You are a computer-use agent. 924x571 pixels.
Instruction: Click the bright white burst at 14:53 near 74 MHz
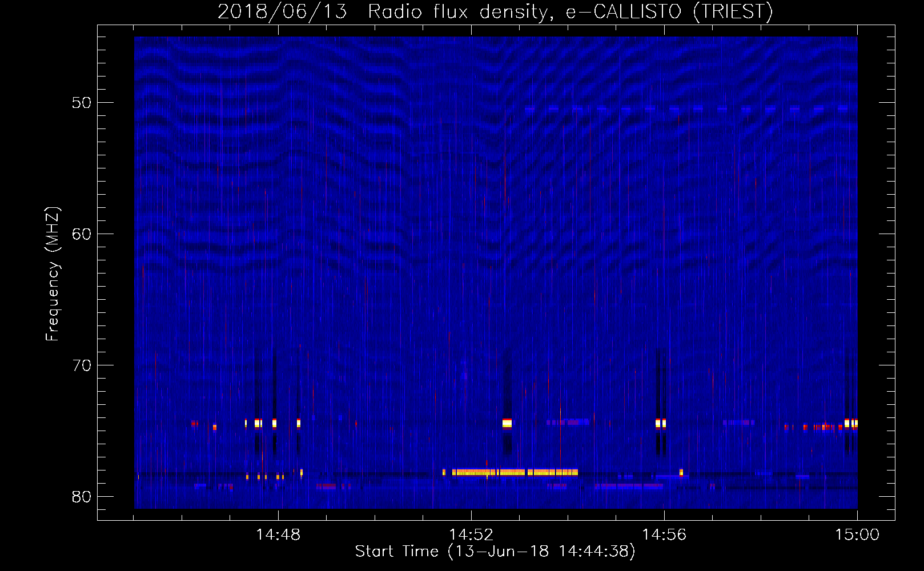tap(507, 423)
